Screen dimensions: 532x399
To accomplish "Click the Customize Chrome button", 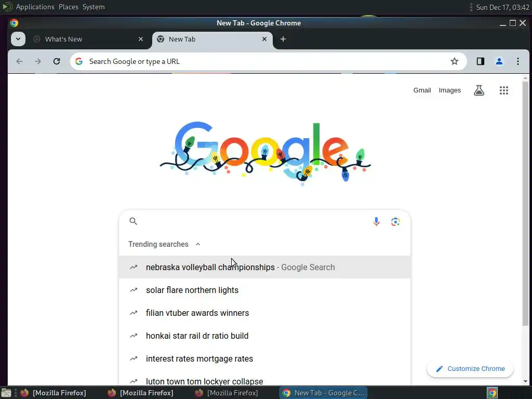I will [470, 369].
